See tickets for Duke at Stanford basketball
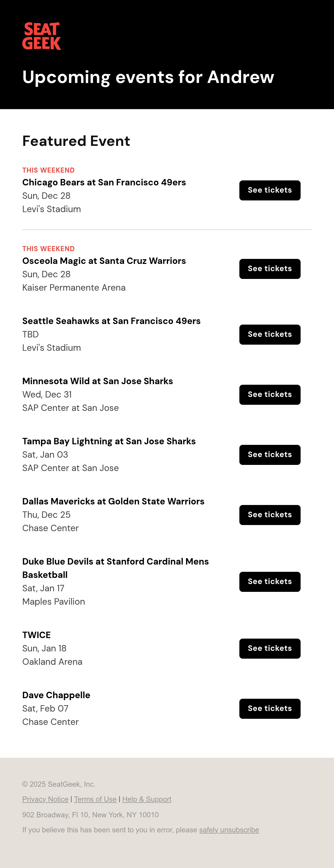This screenshot has height=868, width=334. click(270, 582)
